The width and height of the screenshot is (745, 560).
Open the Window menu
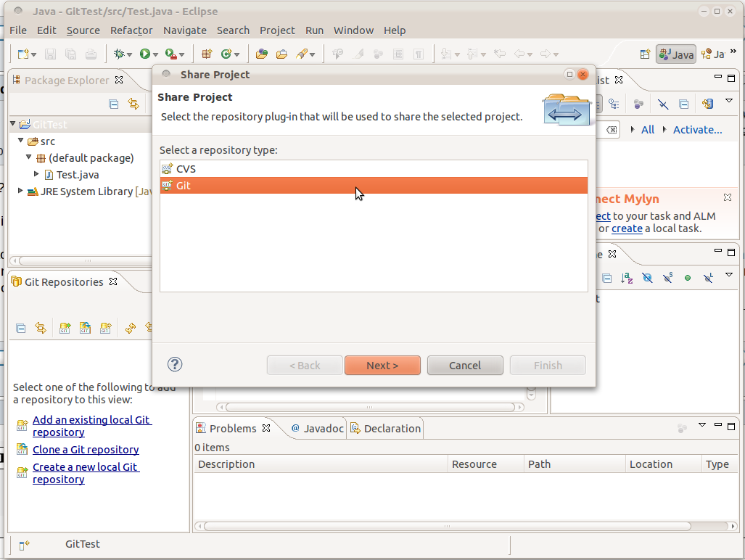pyautogui.click(x=353, y=30)
